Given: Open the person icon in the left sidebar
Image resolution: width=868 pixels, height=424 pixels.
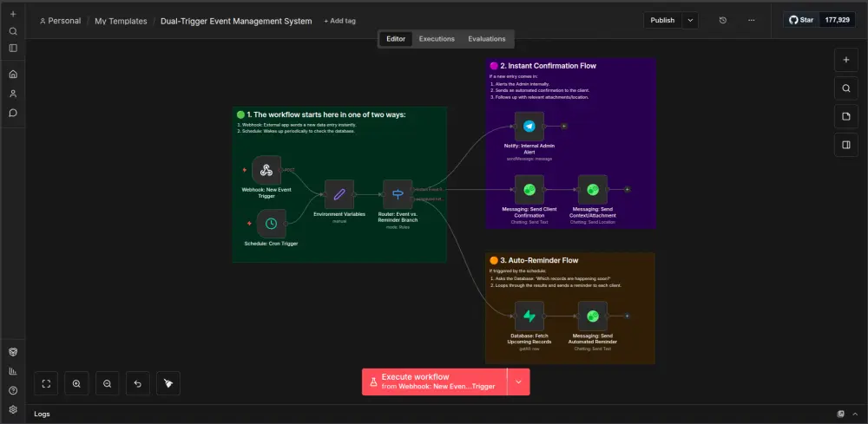Looking at the screenshot, I should [13, 94].
